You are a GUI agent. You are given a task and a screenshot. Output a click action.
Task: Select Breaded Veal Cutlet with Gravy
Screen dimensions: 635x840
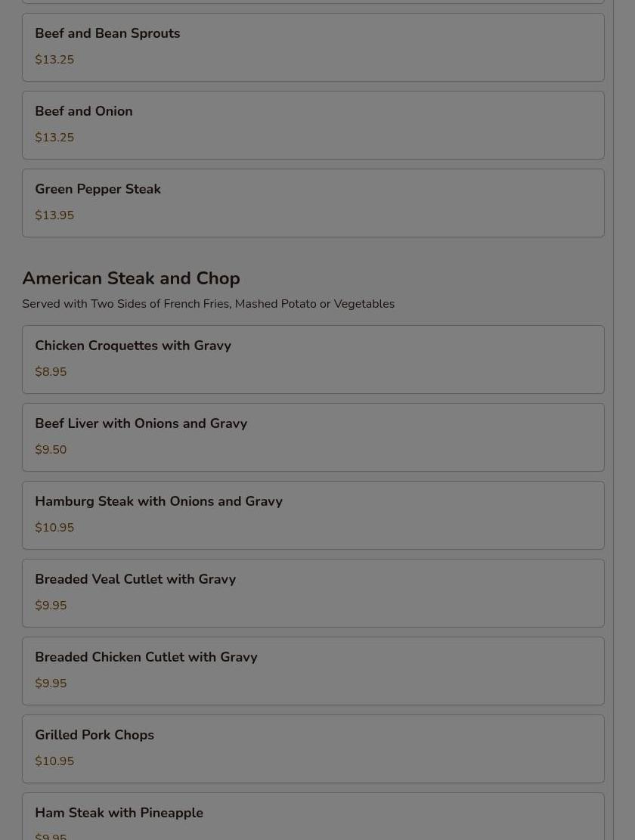click(x=313, y=593)
